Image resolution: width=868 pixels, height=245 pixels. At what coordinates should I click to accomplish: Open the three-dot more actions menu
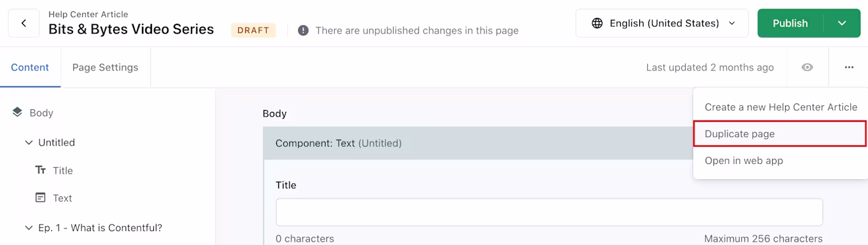[x=849, y=67]
